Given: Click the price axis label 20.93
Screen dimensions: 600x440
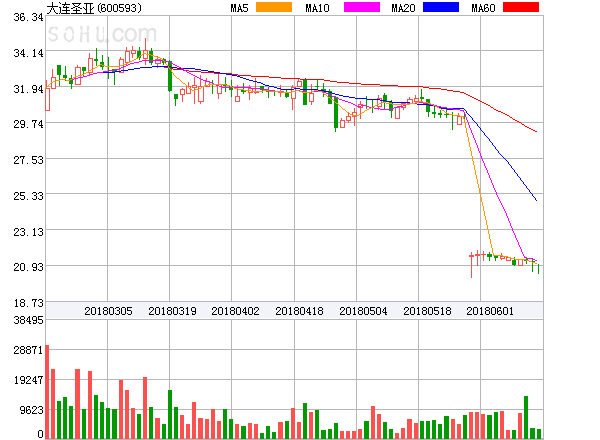Looking at the screenshot, I should pyautogui.click(x=28, y=267).
